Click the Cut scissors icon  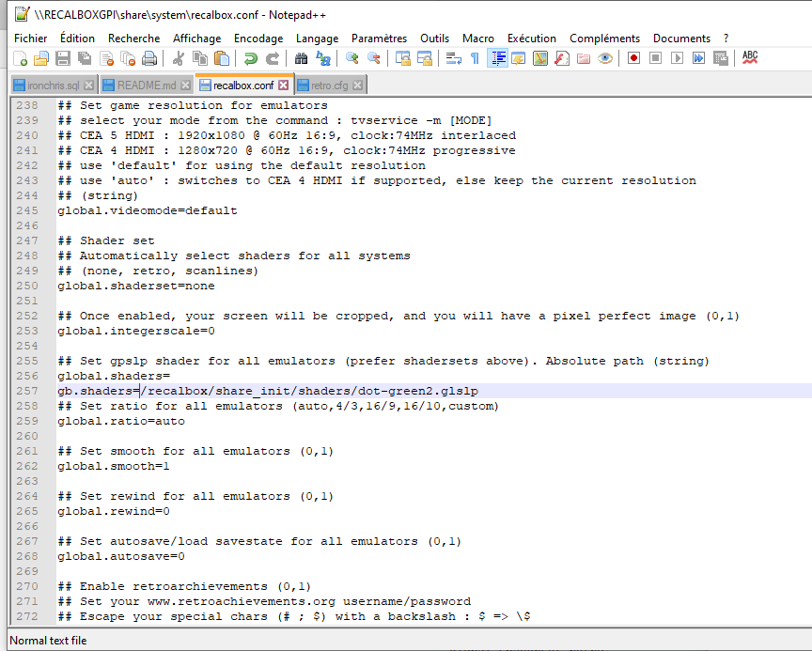point(179,58)
